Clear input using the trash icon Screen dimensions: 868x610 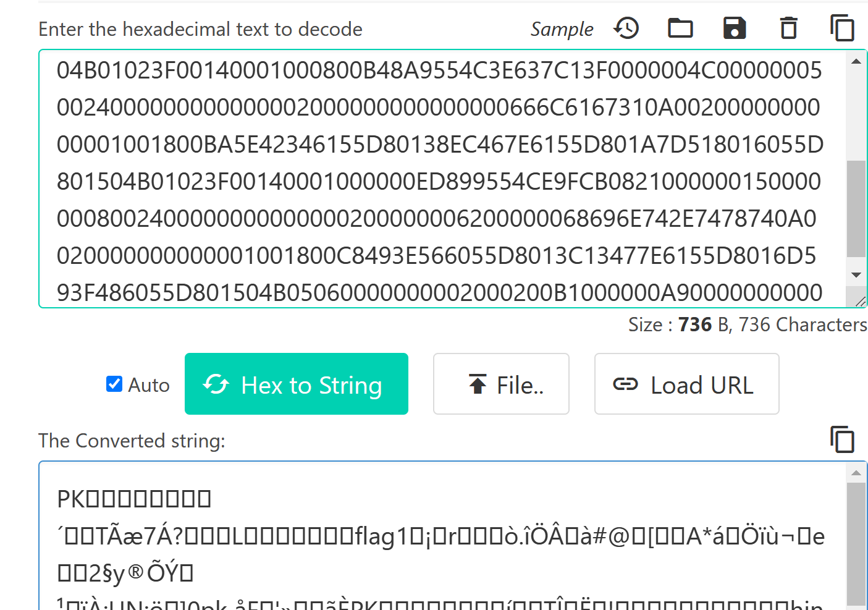[x=788, y=28]
